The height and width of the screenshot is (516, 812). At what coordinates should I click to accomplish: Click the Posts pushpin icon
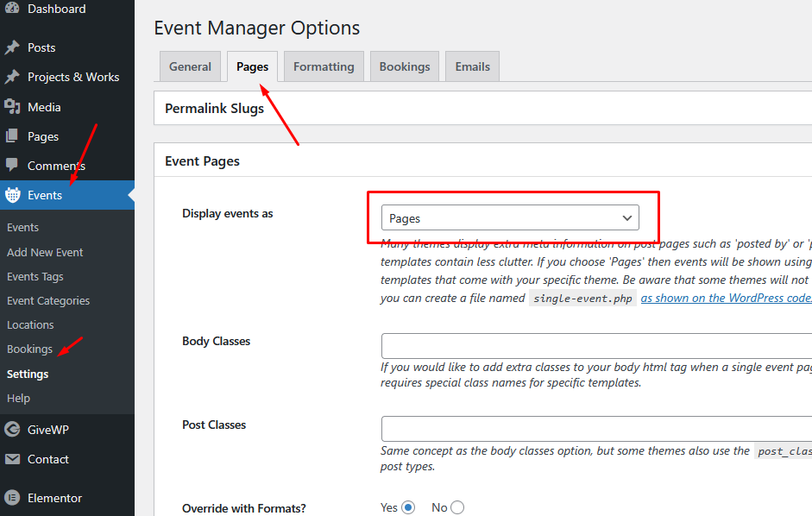click(x=12, y=47)
